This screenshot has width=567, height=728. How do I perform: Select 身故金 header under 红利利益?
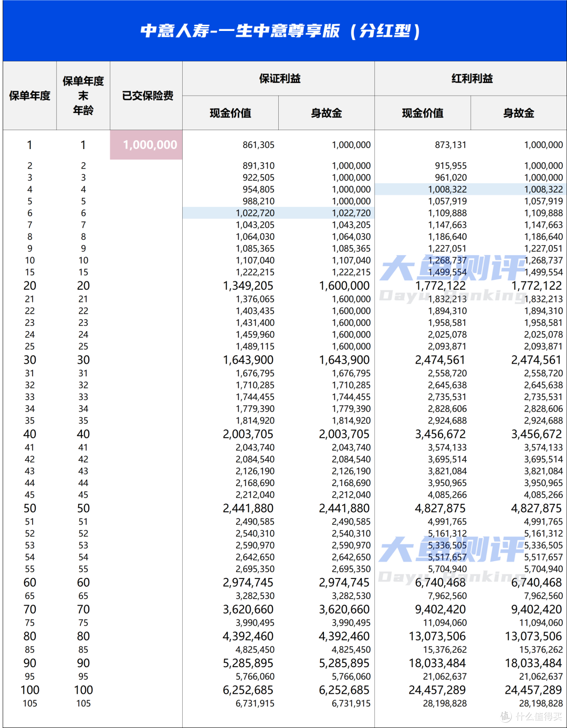coord(519,113)
